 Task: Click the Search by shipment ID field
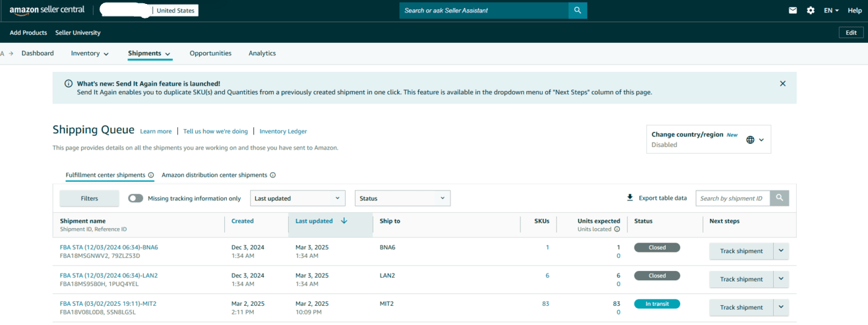[732, 198]
